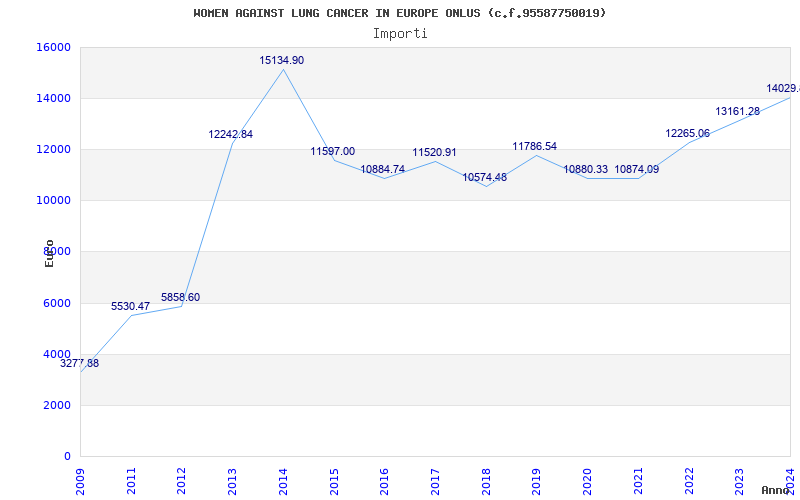The height and width of the screenshot is (500, 800).
Task: Select the 13161.28 data label
Action: [x=737, y=112]
